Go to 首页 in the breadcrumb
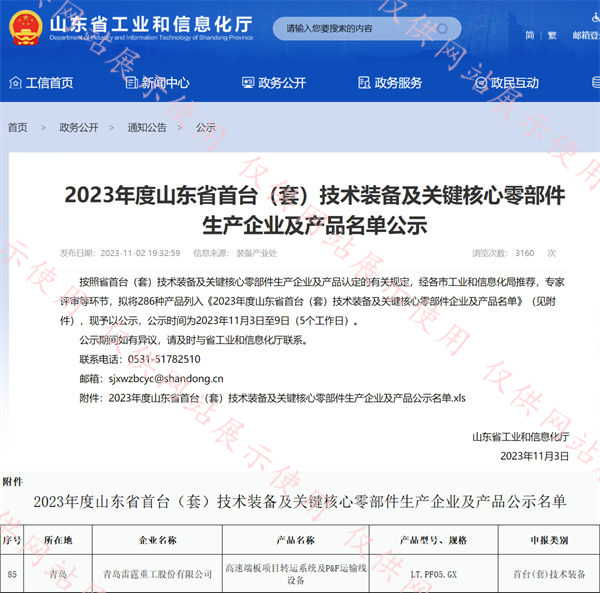 coord(18,128)
